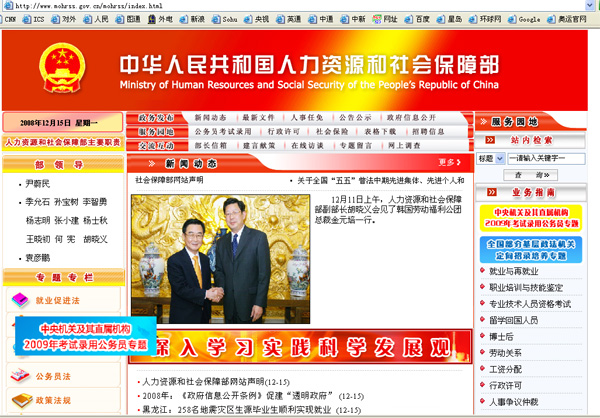The height and width of the screenshot is (418, 600).
Task: Open the Sohu bookmark in links bar
Action: click(x=225, y=19)
